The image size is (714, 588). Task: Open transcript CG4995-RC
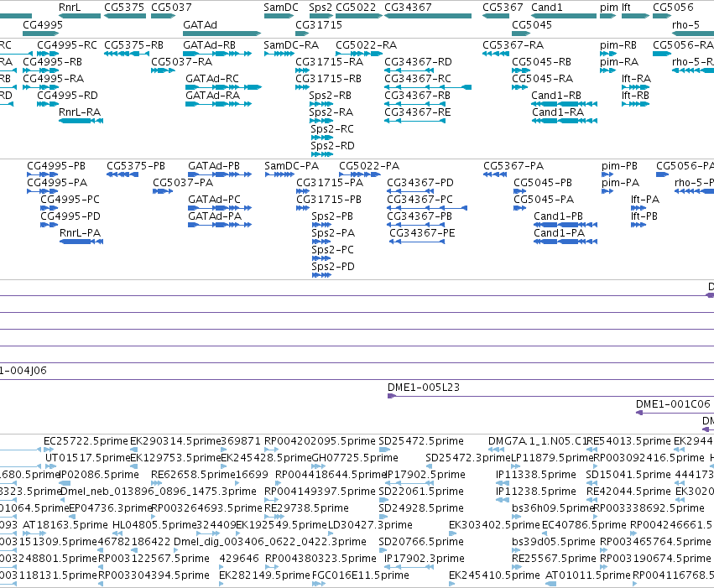[x=67, y=45]
